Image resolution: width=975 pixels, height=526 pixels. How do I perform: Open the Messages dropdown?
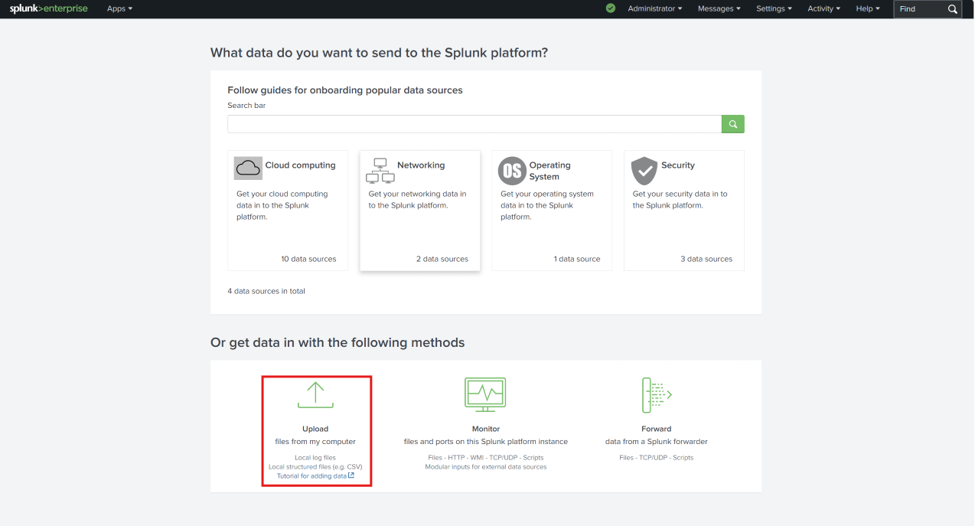click(719, 9)
